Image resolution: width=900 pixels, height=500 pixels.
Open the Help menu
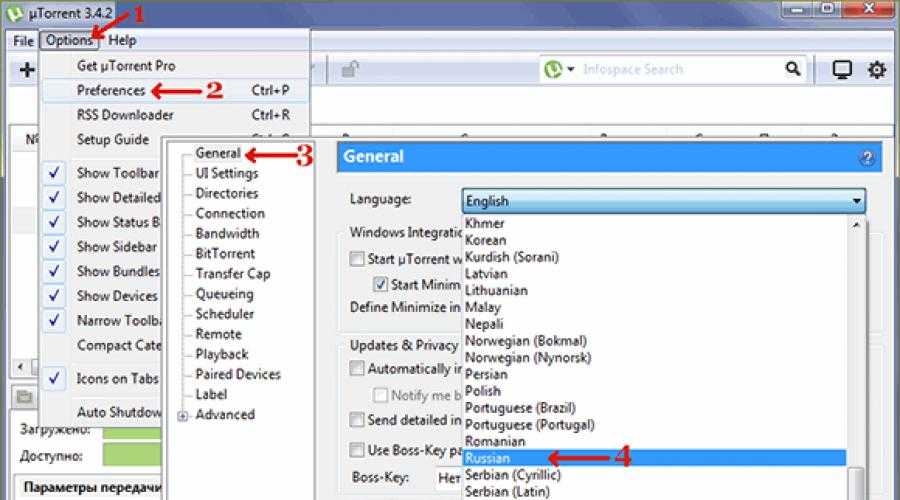coord(122,40)
